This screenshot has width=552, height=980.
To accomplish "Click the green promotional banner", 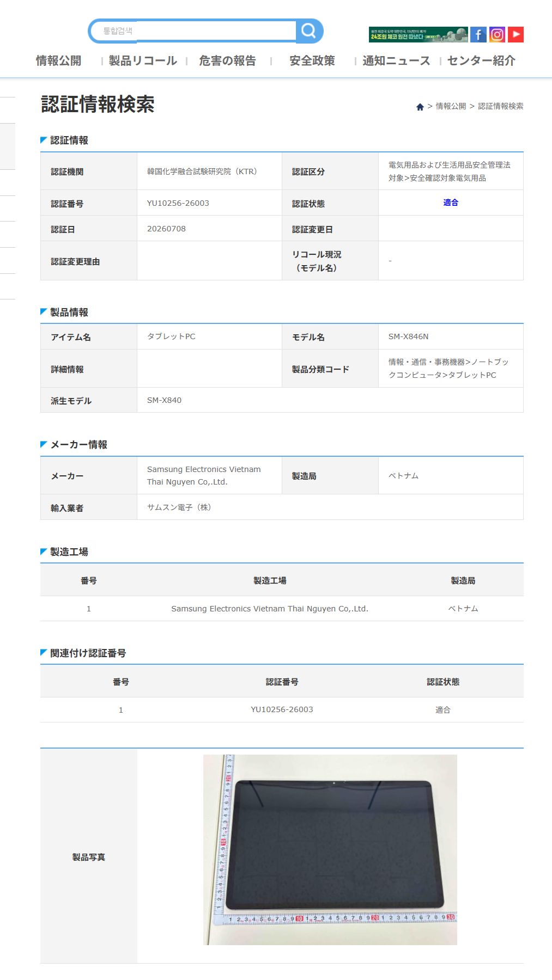I will tap(418, 34).
